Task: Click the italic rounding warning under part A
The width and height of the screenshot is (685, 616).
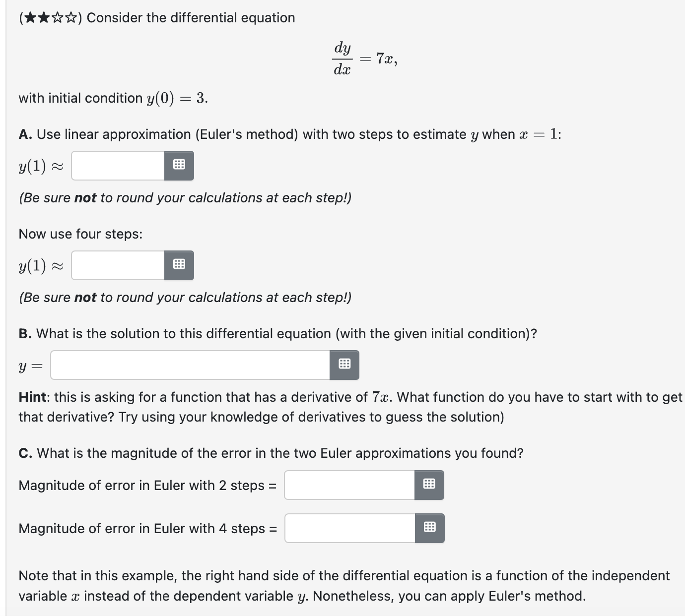Action: tap(185, 198)
